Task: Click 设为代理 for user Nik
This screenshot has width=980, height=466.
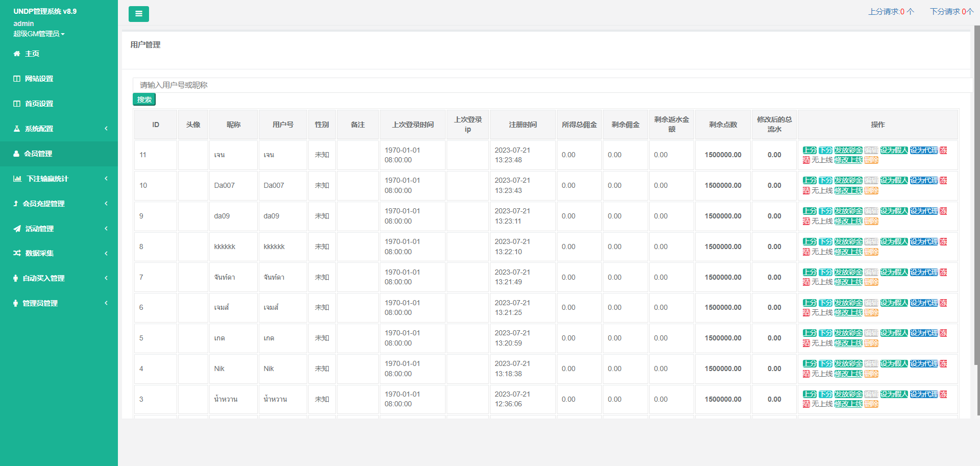Action: tap(924, 364)
